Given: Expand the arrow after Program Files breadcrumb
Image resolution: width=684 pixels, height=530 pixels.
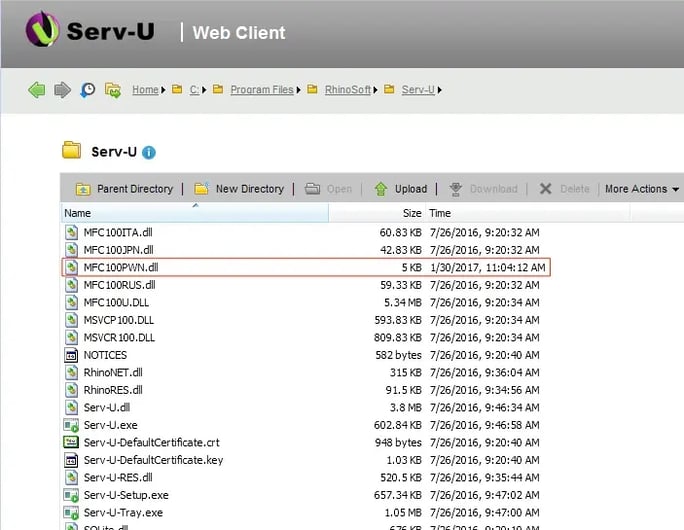Looking at the screenshot, I should click(299, 90).
